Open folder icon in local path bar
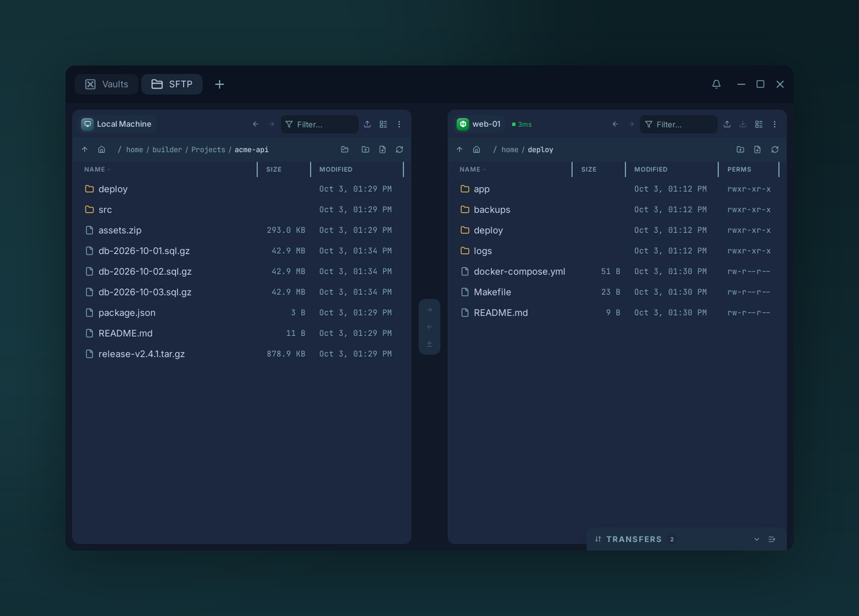 coord(345,150)
